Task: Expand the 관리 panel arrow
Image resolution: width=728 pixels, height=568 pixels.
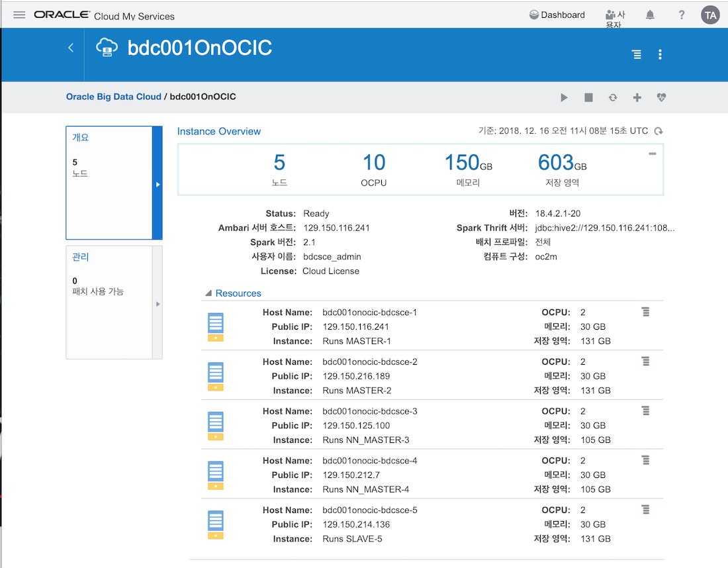Action: click(158, 305)
